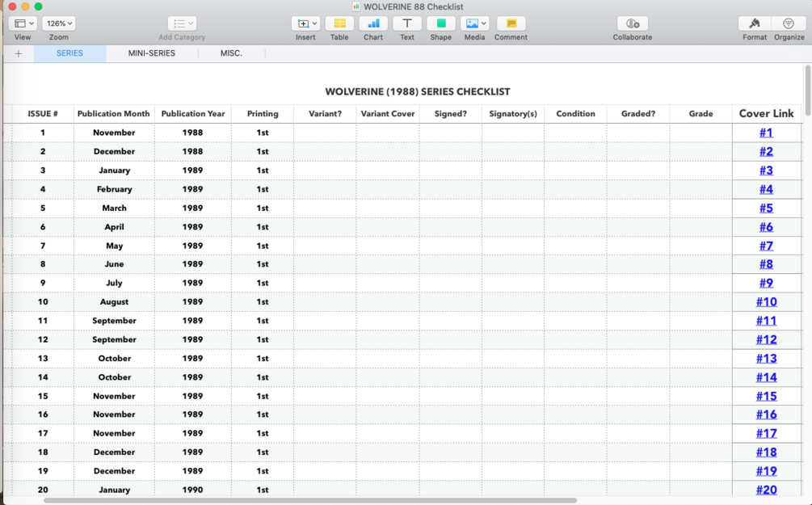The height and width of the screenshot is (505, 812).
Task: Open the Media dropdown chevron
Action: 484,23
